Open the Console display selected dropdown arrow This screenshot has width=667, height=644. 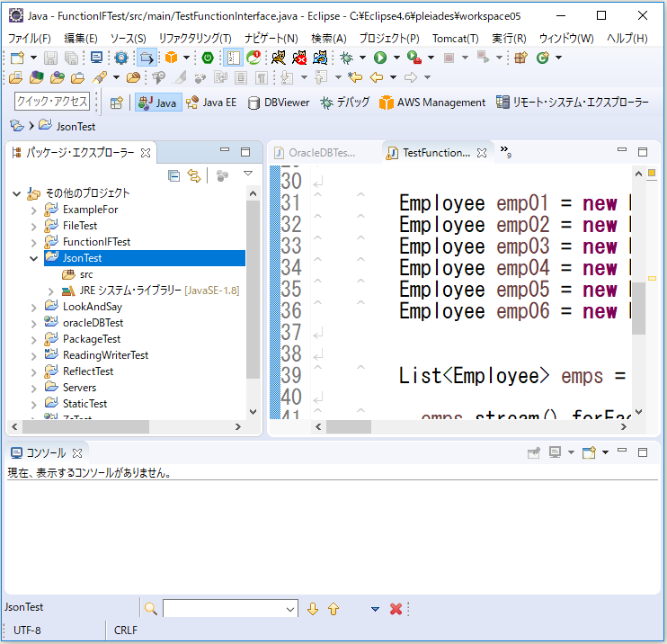point(572,452)
